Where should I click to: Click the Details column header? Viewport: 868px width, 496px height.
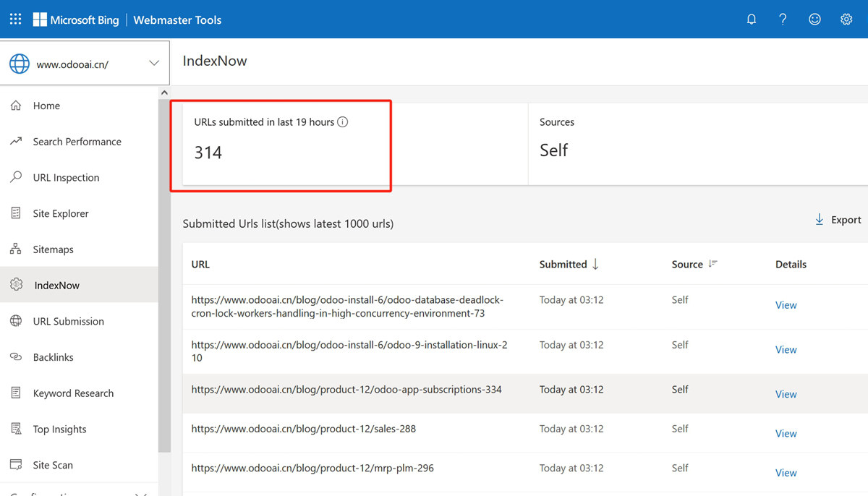pyautogui.click(x=791, y=265)
